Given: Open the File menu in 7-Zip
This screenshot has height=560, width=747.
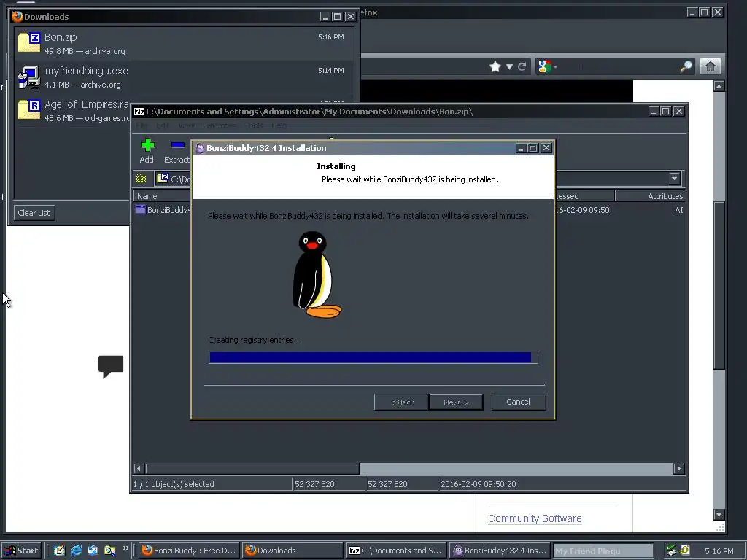Looking at the screenshot, I should click(x=142, y=125).
